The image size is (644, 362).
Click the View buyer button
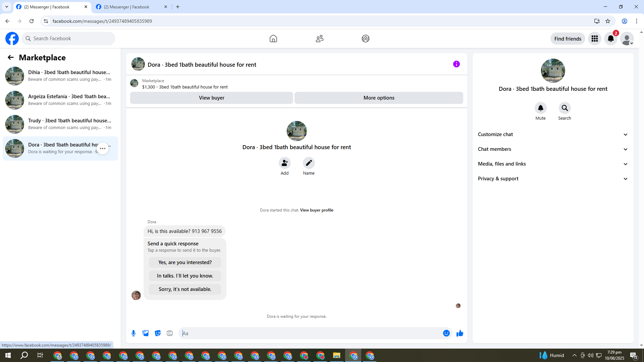click(211, 98)
